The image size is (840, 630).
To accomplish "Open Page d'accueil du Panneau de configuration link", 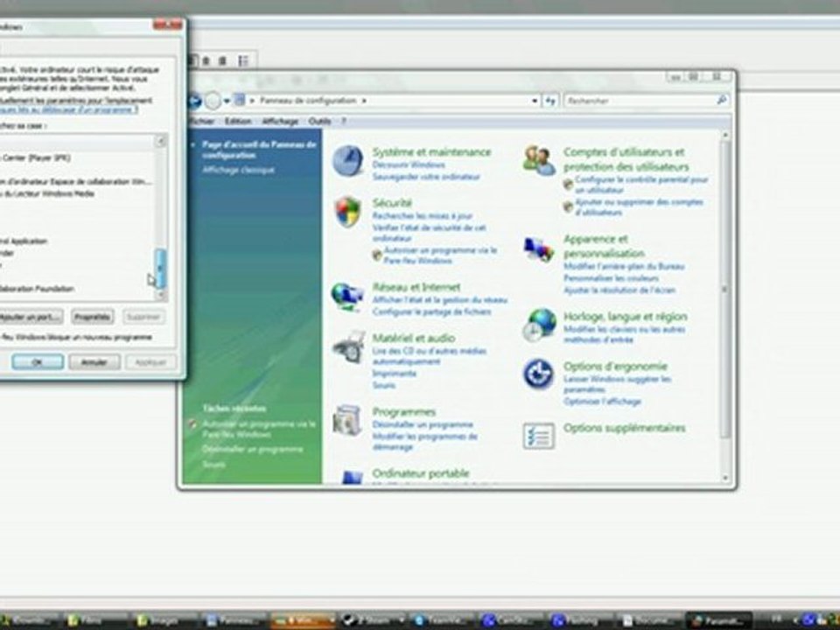I will [x=259, y=150].
